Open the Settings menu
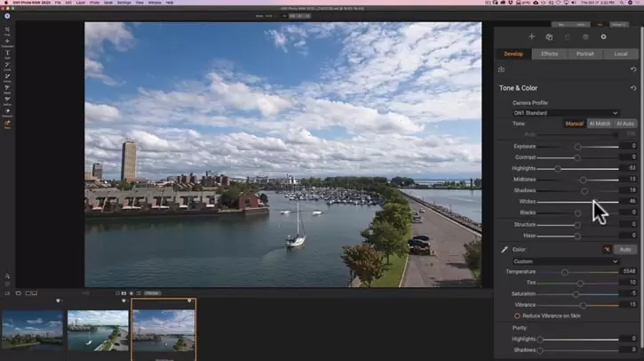 coord(124,3)
